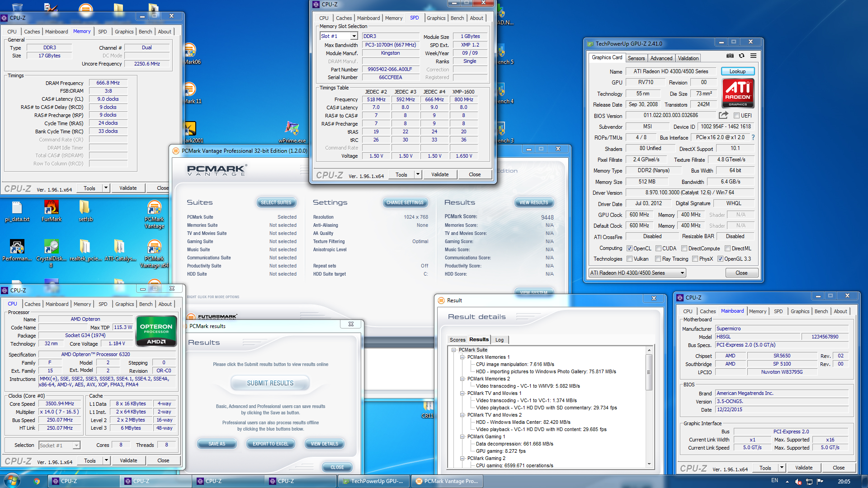Toggle the OpenCL checkbox
This screenshot has width=868, height=488.
[629, 249]
